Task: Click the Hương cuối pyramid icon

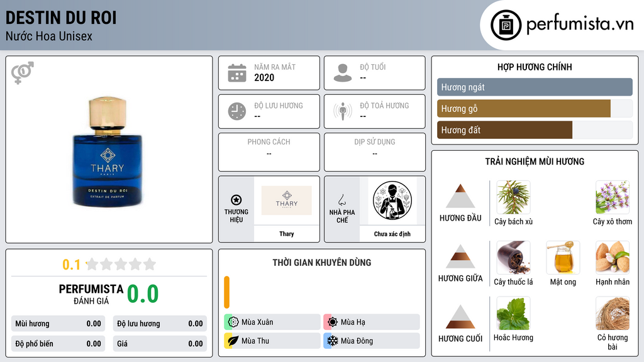Action: pyautogui.click(x=460, y=317)
